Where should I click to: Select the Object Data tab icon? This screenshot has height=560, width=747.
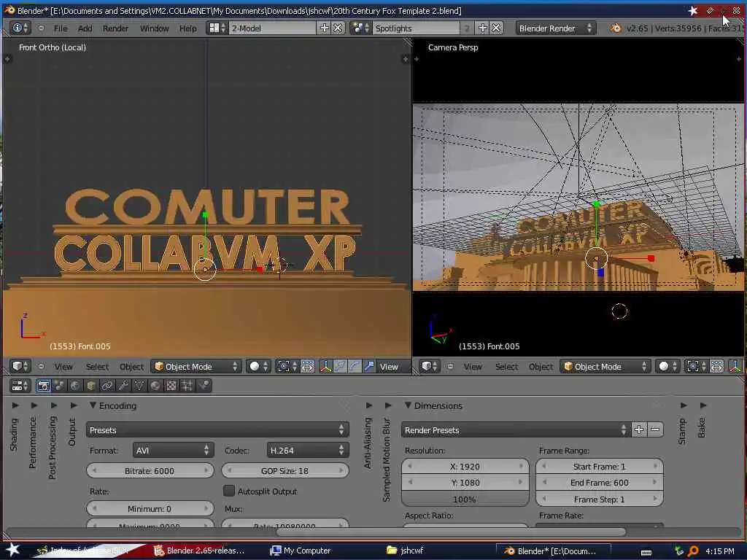139,386
